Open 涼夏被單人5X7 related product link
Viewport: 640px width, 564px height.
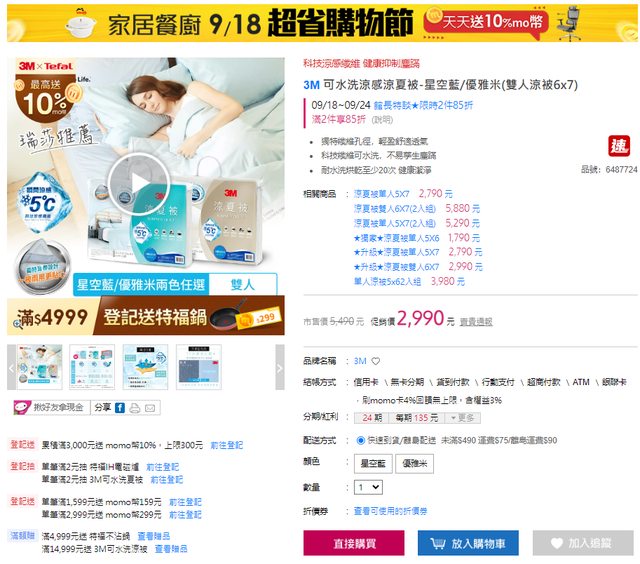tap(381, 194)
